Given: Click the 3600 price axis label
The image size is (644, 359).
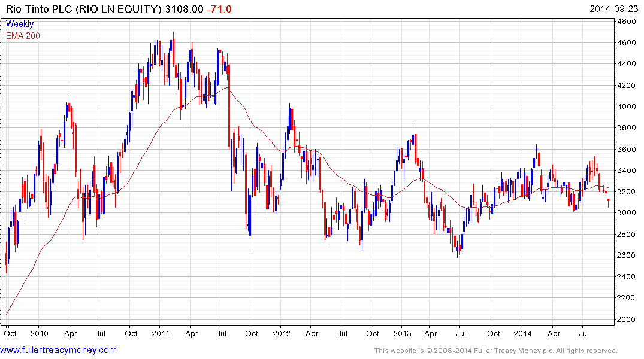Looking at the screenshot, I should (627, 149).
